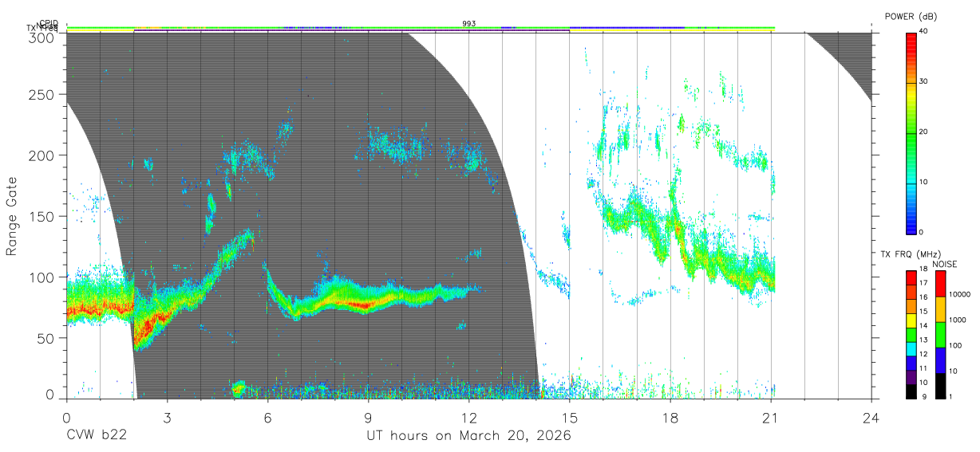Click the POWER (dB) gradient color bar

pyautogui.click(x=911, y=132)
